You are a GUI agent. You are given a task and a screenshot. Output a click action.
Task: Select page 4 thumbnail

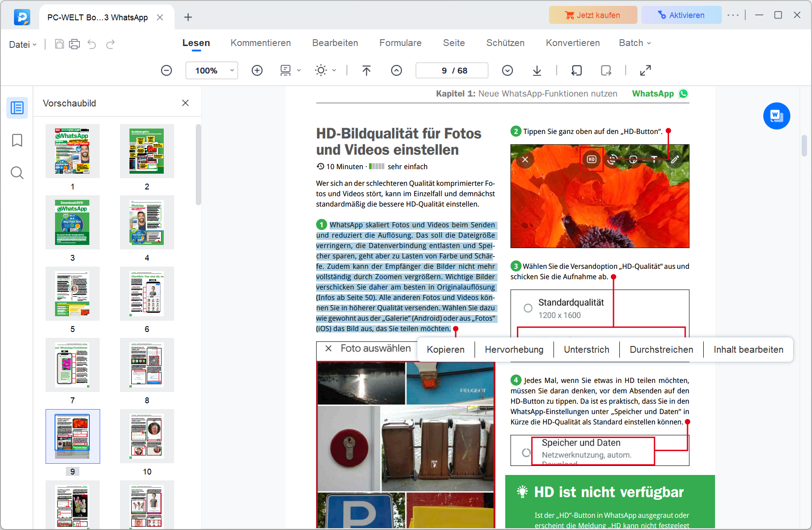tap(147, 222)
